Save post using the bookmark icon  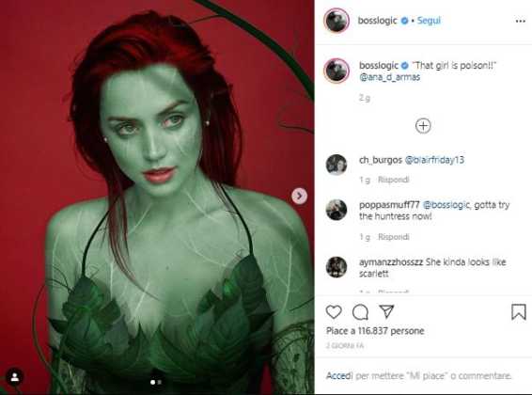tap(519, 312)
